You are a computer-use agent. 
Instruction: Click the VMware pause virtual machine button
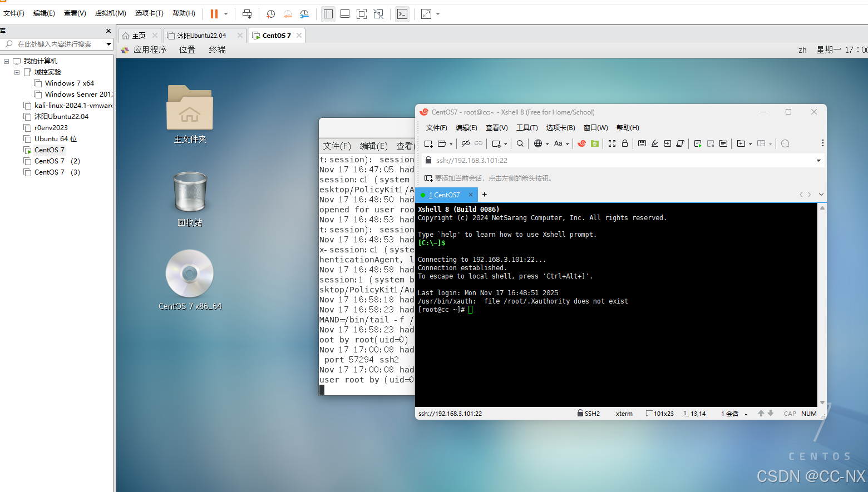pyautogui.click(x=214, y=14)
